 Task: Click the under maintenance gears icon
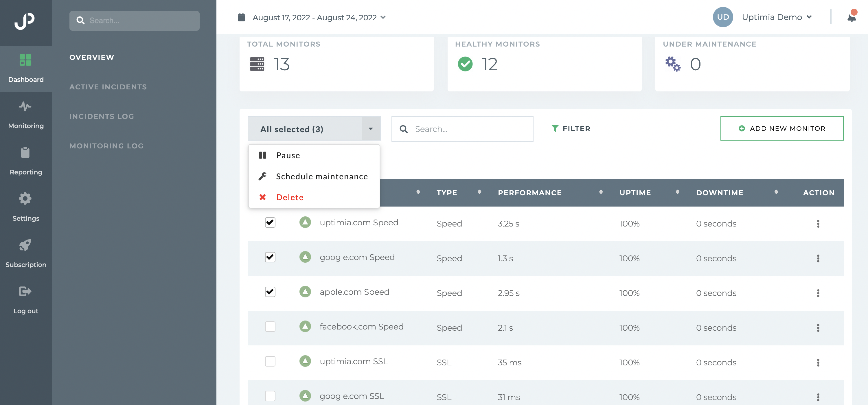(x=673, y=64)
